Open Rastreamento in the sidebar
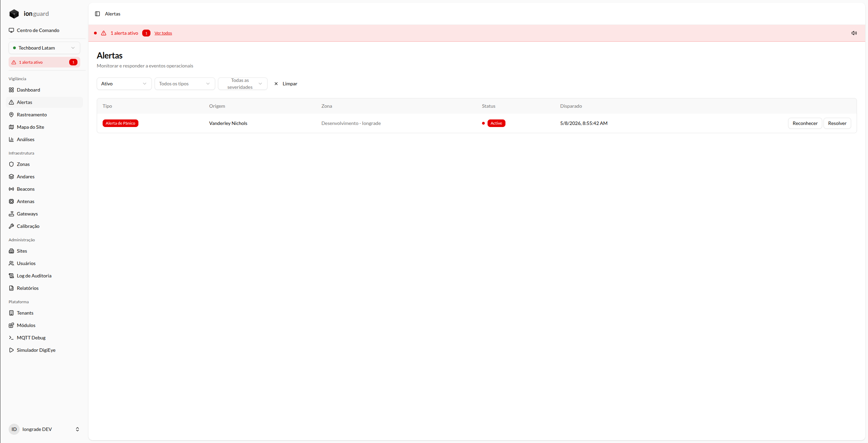 point(44,115)
